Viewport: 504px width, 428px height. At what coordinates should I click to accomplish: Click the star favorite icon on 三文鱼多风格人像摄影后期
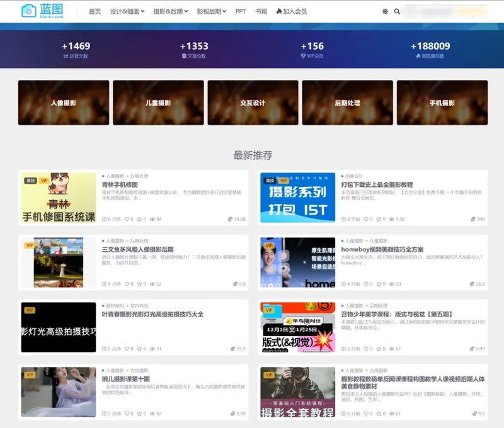pyautogui.click(x=140, y=283)
